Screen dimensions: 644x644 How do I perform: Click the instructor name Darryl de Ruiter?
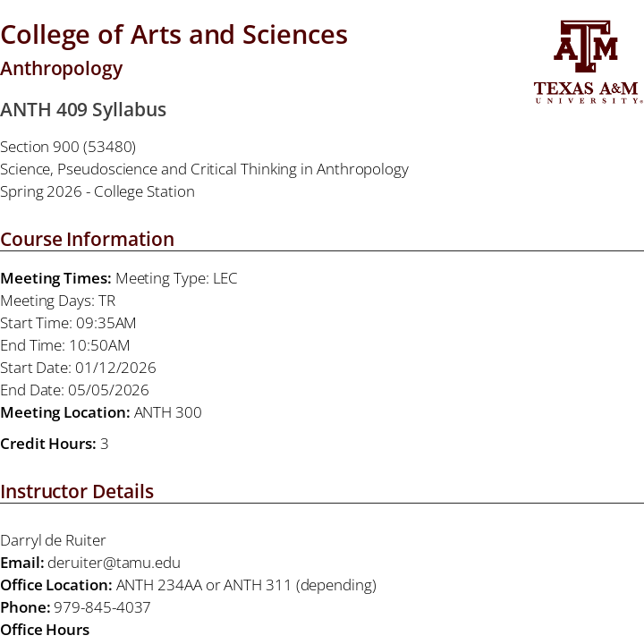pyautogui.click(x=53, y=540)
